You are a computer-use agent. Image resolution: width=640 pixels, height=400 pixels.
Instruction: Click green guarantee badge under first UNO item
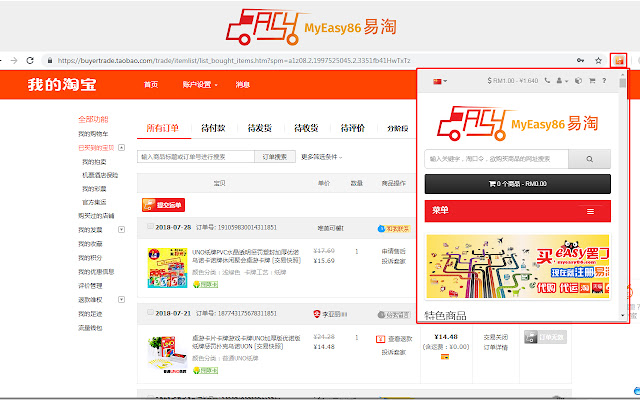coord(205,284)
